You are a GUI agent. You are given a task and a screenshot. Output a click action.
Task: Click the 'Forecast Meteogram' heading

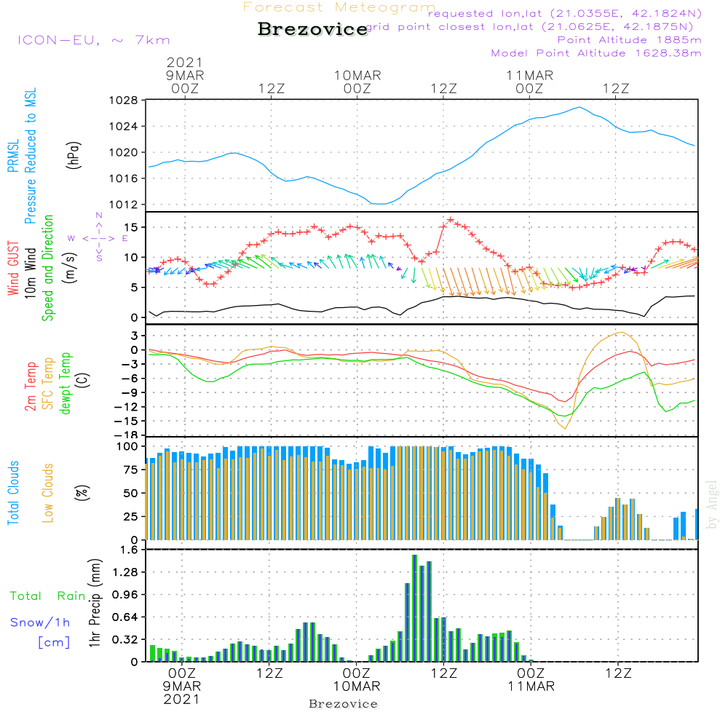tap(339, 7)
